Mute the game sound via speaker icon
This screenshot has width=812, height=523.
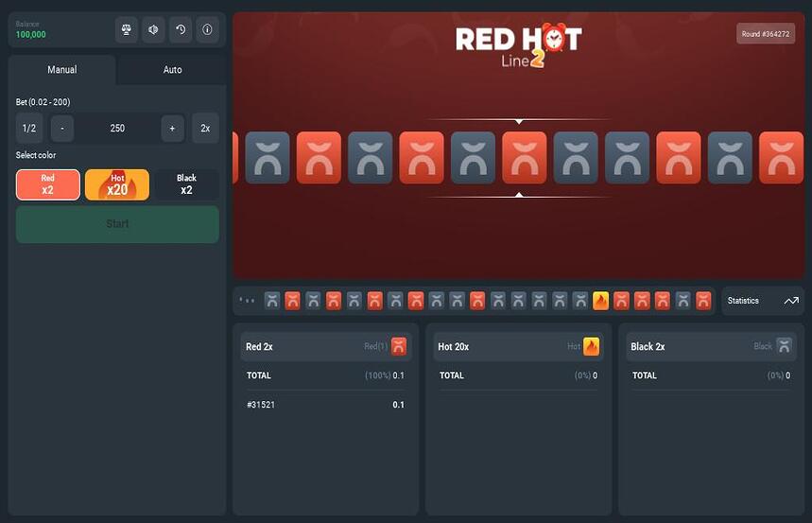(x=153, y=29)
